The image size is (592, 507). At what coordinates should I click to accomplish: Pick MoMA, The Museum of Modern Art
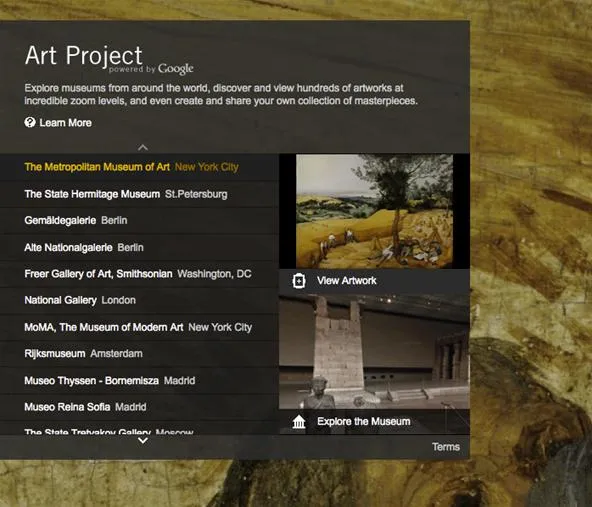[139, 327]
